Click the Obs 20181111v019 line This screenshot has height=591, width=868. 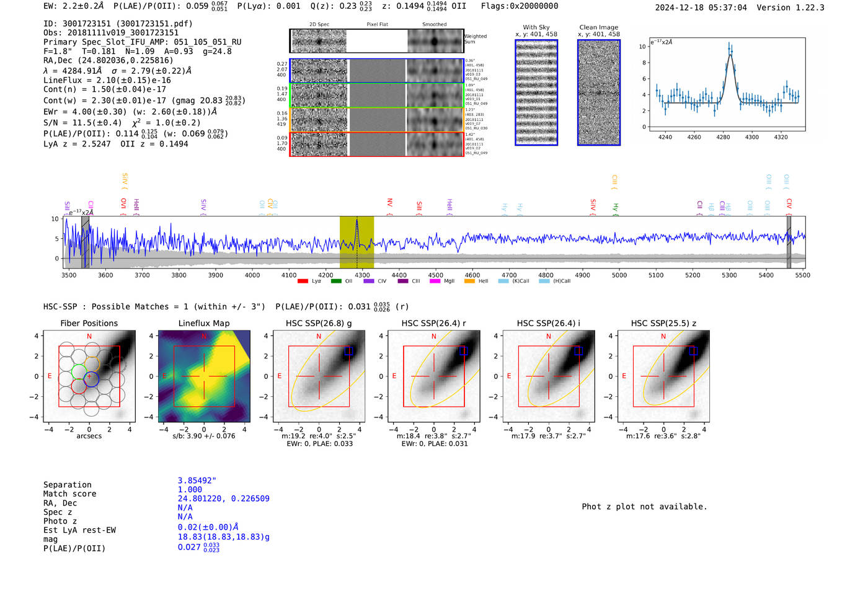(111, 33)
